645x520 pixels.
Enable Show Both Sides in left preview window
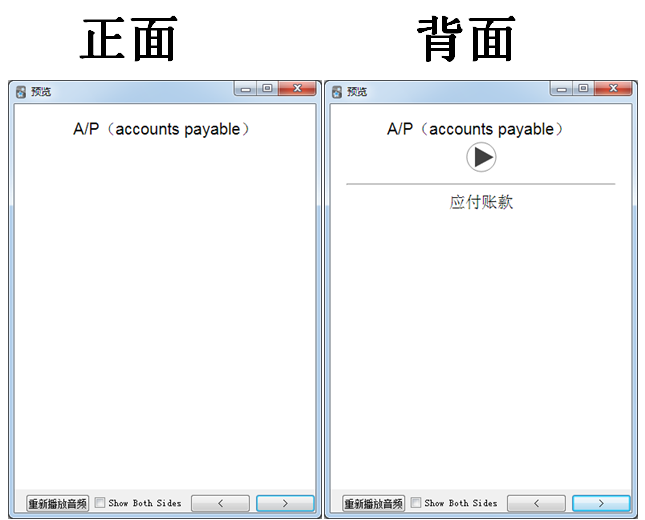(x=100, y=502)
